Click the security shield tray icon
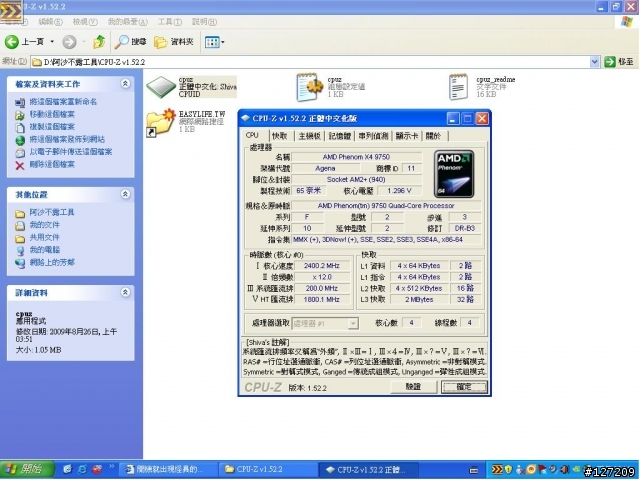 pos(509,470)
